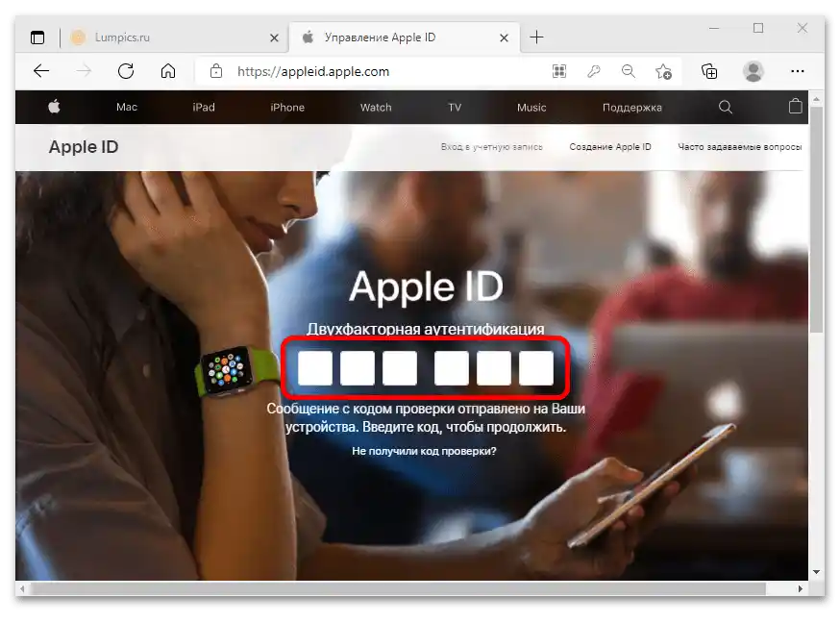Click the zoom out magnifier icon

tap(629, 71)
